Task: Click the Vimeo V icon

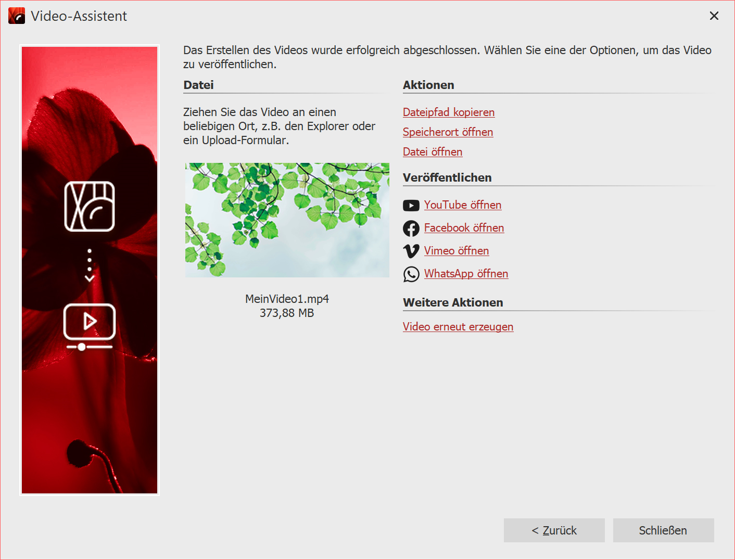Action: pyautogui.click(x=411, y=251)
